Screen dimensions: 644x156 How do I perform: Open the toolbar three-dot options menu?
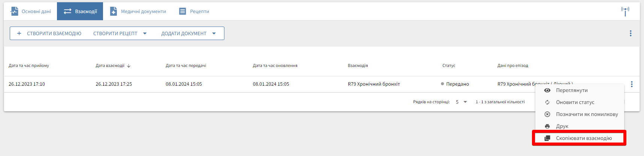(x=631, y=33)
